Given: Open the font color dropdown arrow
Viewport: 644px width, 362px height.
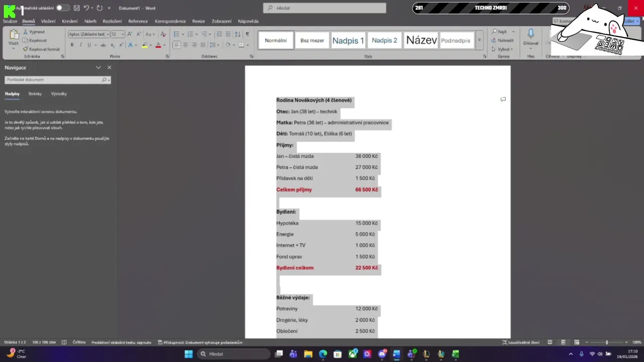Looking at the screenshot, I should [164, 45].
